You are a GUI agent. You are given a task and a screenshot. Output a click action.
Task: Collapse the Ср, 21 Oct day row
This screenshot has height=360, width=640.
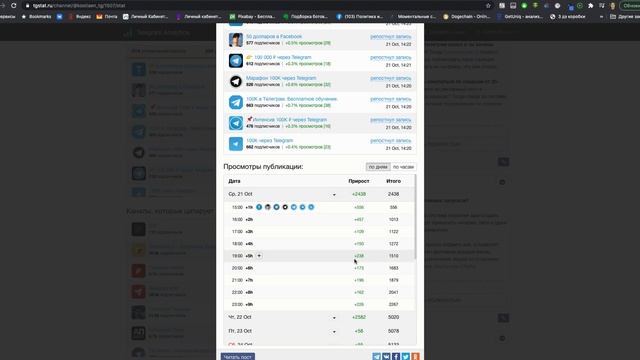334,195
